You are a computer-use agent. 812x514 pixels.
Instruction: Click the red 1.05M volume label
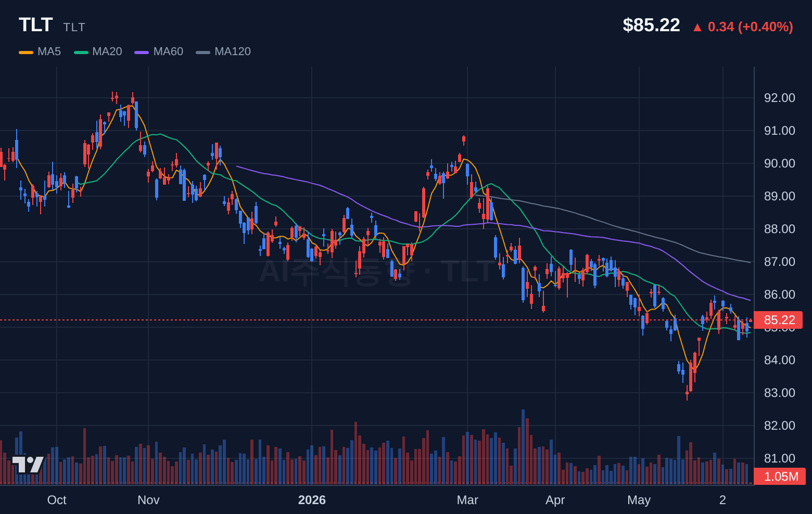coord(780,477)
